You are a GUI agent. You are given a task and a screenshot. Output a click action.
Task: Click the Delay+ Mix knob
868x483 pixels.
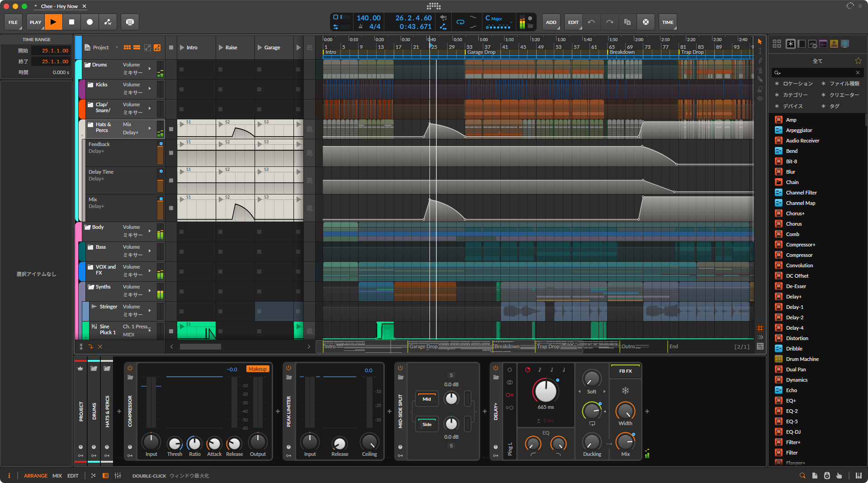(x=625, y=441)
